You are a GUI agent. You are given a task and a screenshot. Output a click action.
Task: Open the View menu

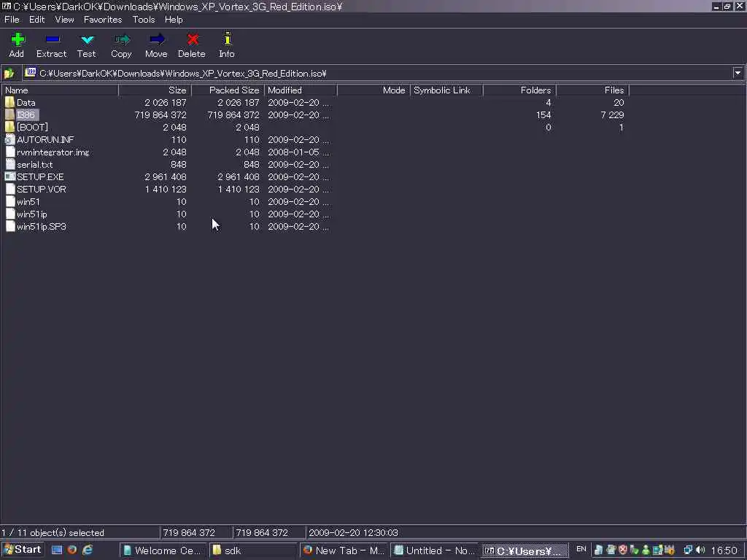(64, 20)
